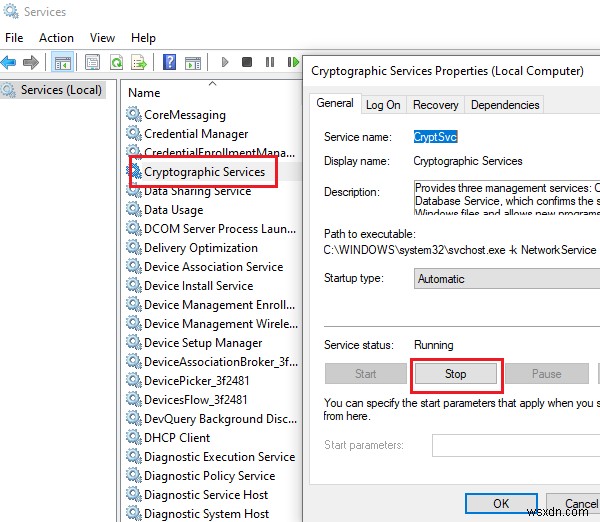Click the Restart Service toolbar icon

pyautogui.click(x=293, y=62)
